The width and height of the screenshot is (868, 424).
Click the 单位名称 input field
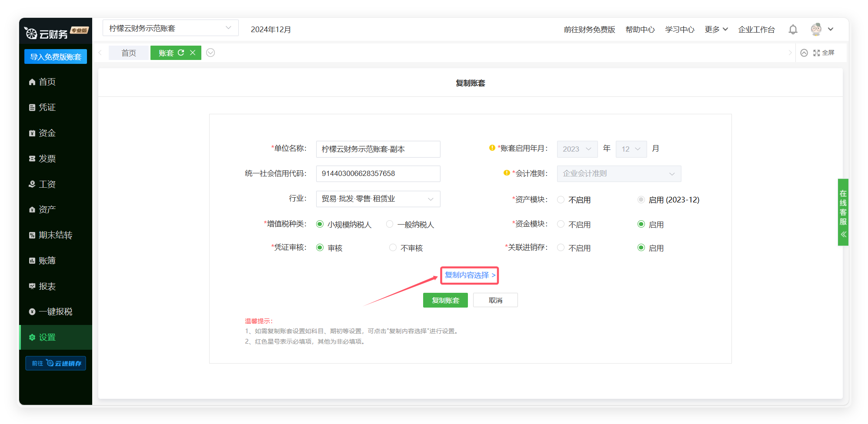377,149
